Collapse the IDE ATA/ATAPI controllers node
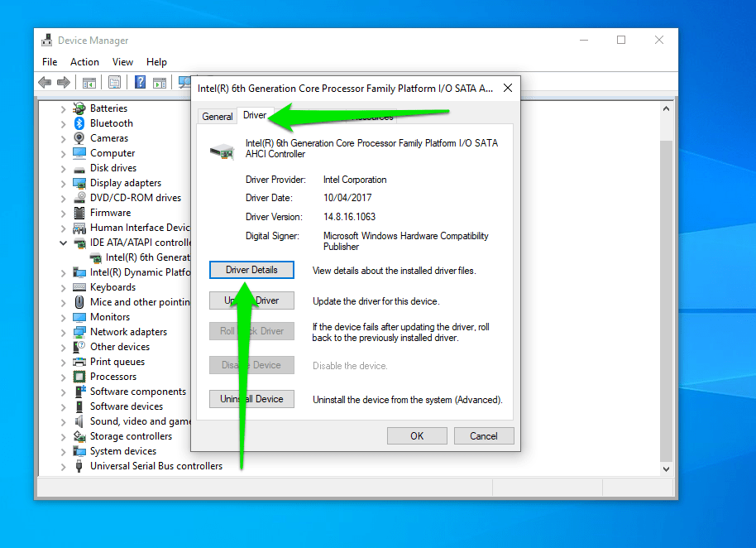756x548 pixels. pyautogui.click(x=63, y=243)
